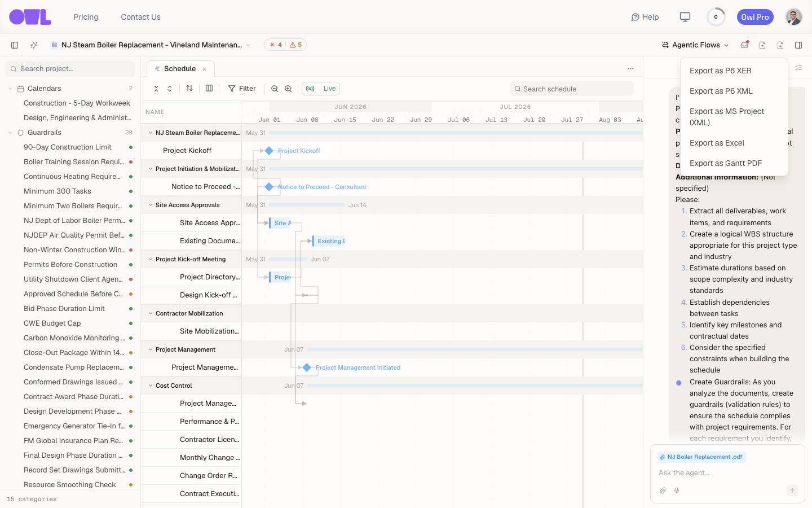
Task: Open the Agentic Flows dropdown
Action: coord(695,45)
